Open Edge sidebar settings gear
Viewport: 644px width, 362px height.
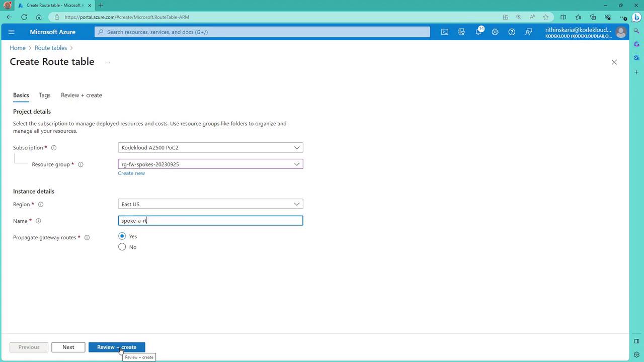[x=636, y=355]
